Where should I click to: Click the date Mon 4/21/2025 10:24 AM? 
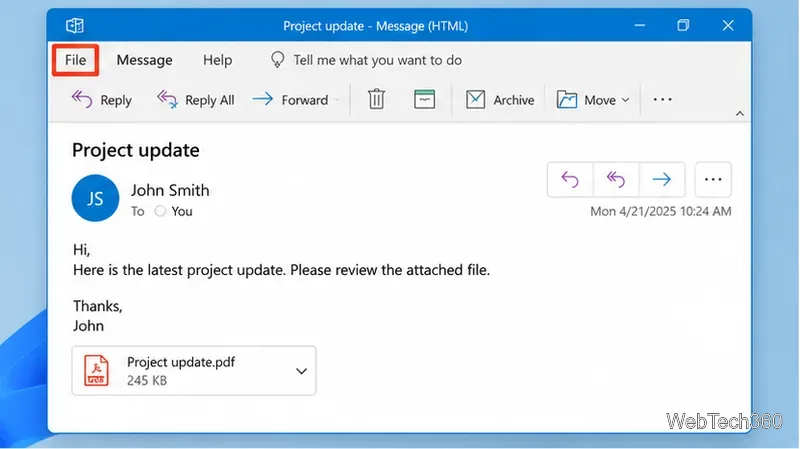coord(661,211)
